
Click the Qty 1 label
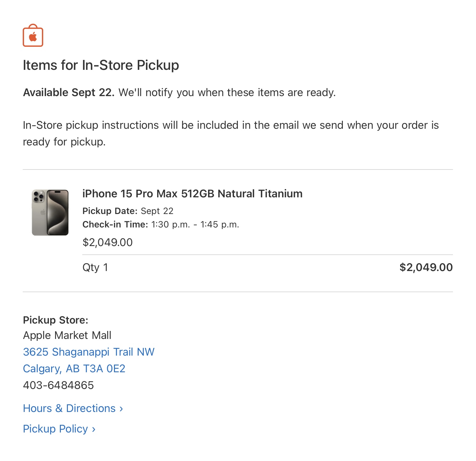click(x=95, y=267)
